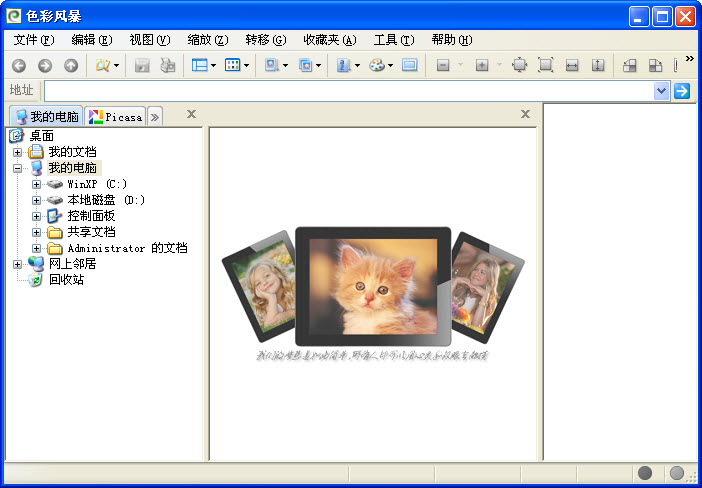Click the blue Go arrow button
The height and width of the screenshot is (488, 702).
[x=682, y=91]
